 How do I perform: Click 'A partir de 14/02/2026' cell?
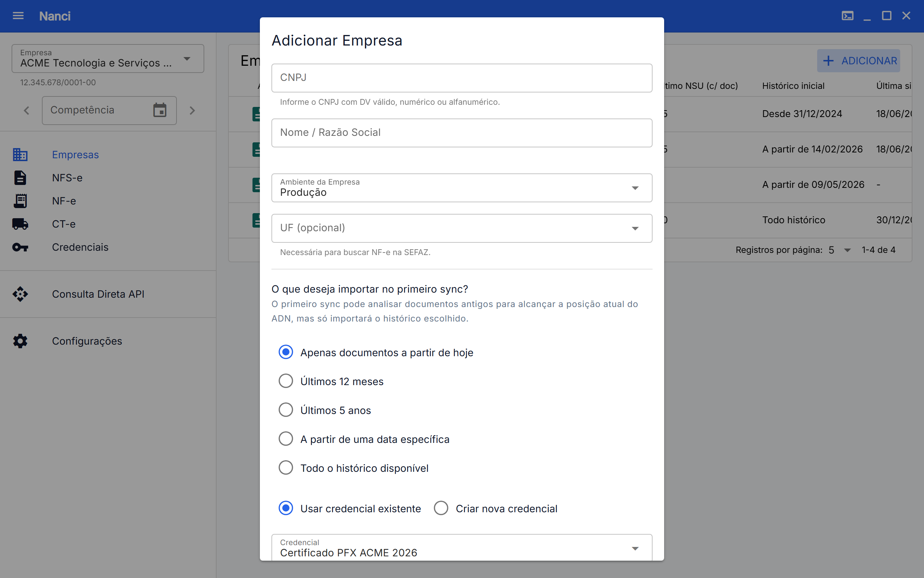click(x=812, y=149)
